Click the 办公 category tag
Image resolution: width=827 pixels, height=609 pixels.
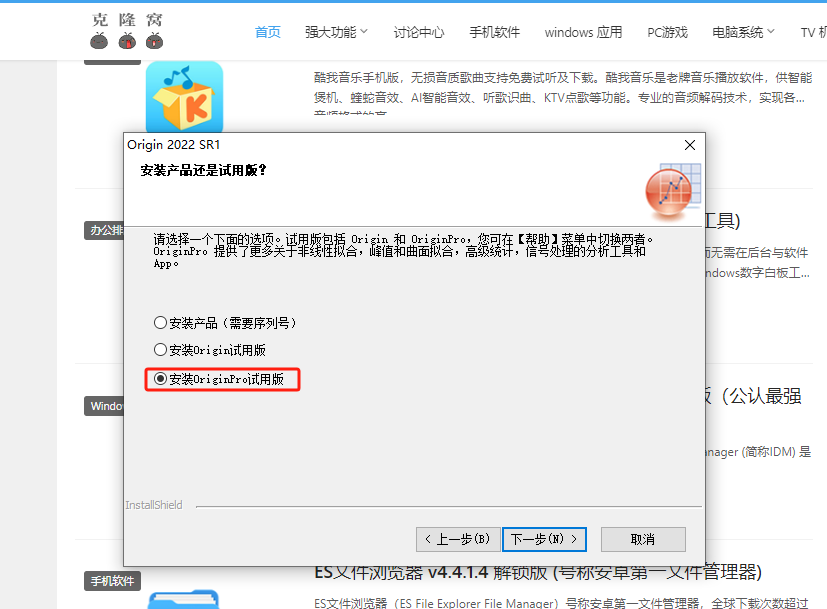(104, 230)
